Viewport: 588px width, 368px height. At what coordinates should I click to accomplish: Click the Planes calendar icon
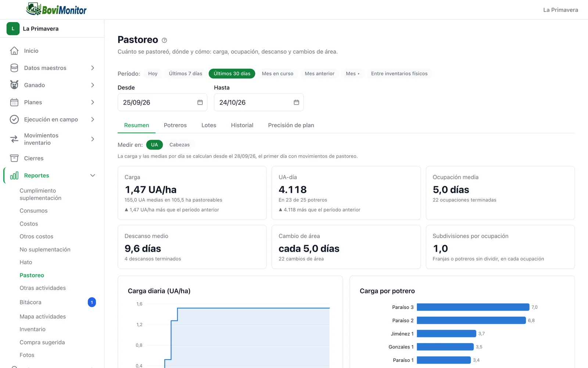tap(14, 102)
